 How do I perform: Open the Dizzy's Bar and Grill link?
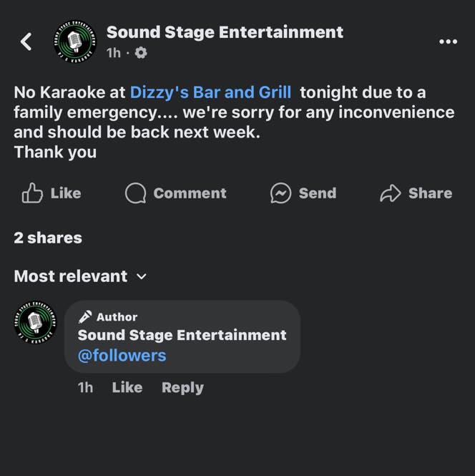coord(210,92)
